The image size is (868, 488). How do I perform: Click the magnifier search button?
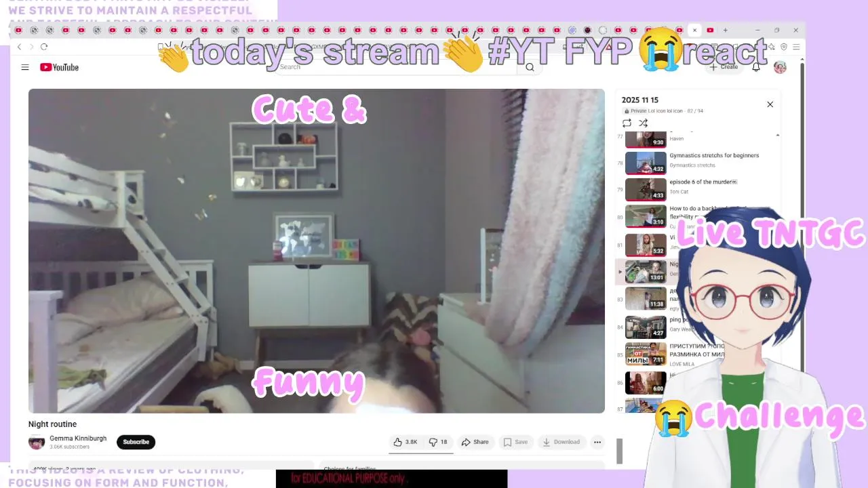click(x=530, y=67)
